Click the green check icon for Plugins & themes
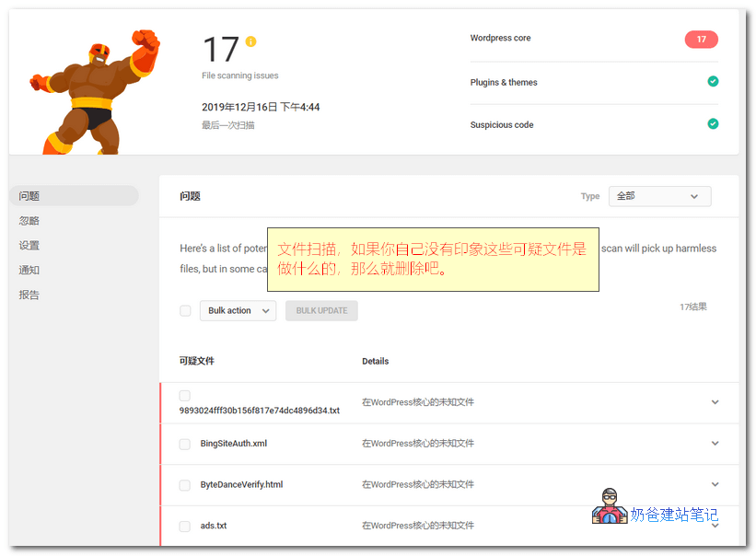 tap(713, 82)
